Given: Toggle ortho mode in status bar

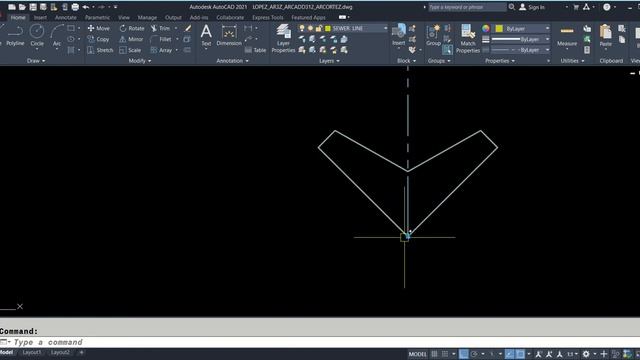Looking at the screenshot, I should click(463, 354).
